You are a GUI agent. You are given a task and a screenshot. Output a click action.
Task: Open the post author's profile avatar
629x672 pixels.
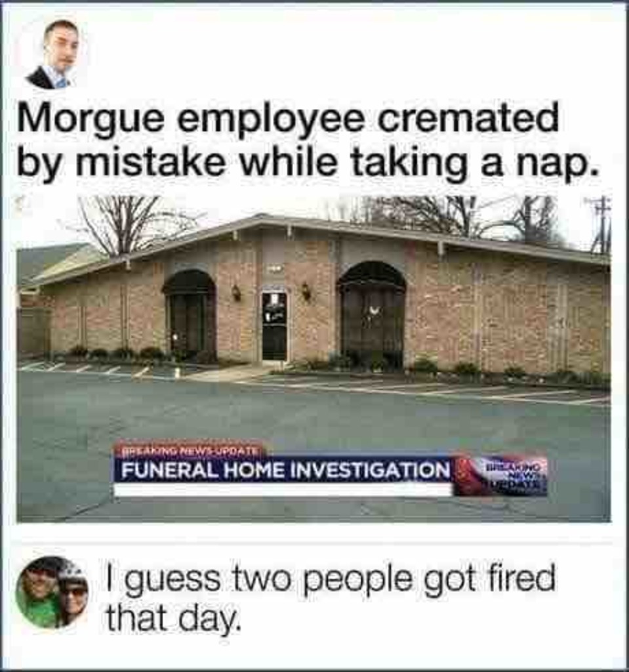(x=52, y=54)
